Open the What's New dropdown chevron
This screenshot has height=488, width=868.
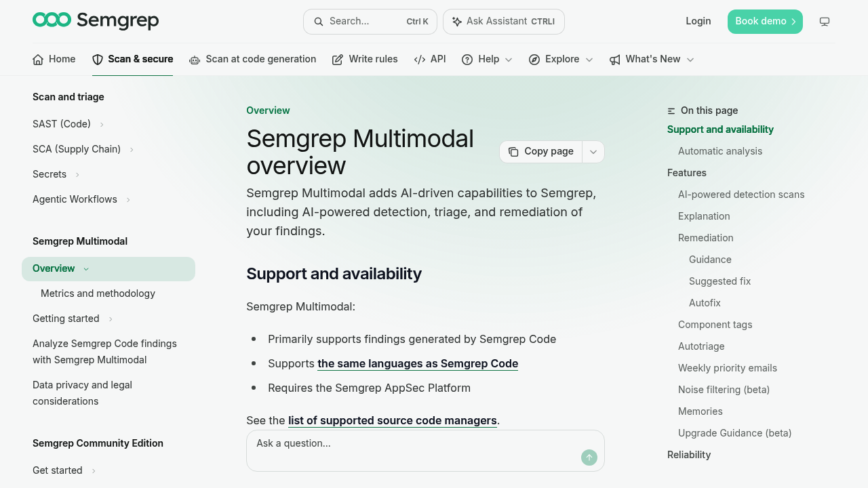tap(690, 60)
